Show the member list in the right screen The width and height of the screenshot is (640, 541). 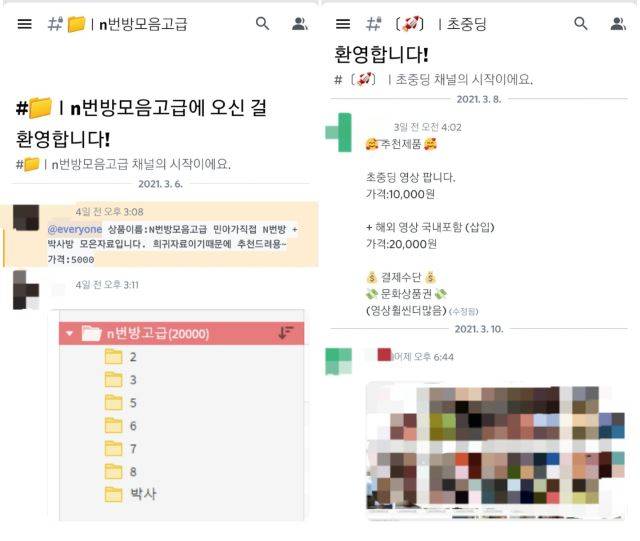pos(618,24)
